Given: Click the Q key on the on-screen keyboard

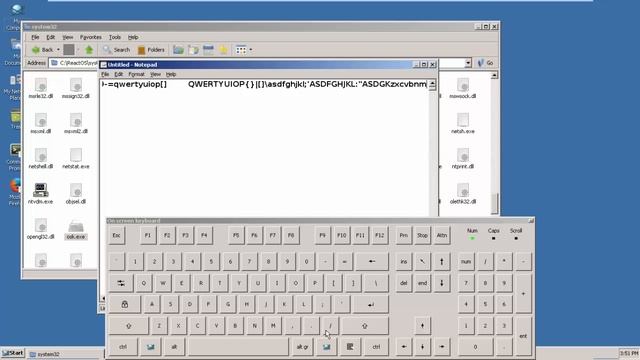Looking at the screenshot, I should pos(143,283).
